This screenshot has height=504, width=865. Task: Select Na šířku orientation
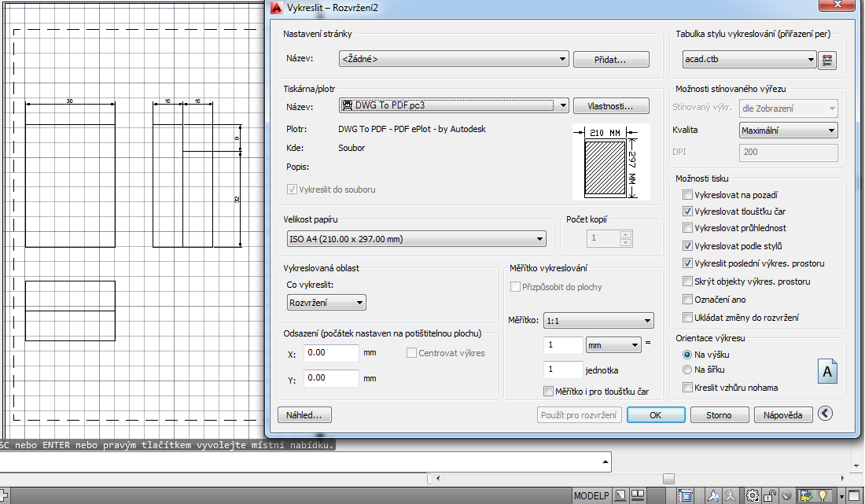(x=688, y=370)
